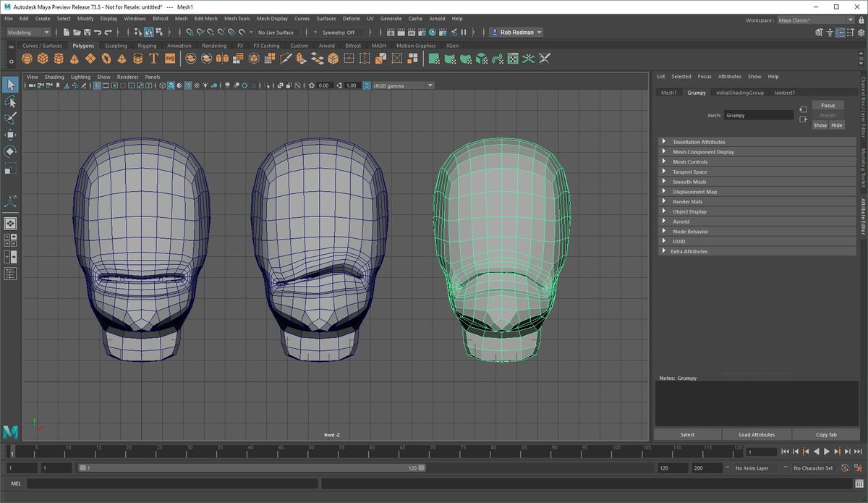Image resolution: width=868 pixels, height=503 pixels.
Task: Click the Focus button
Action: tap(828, 106)
